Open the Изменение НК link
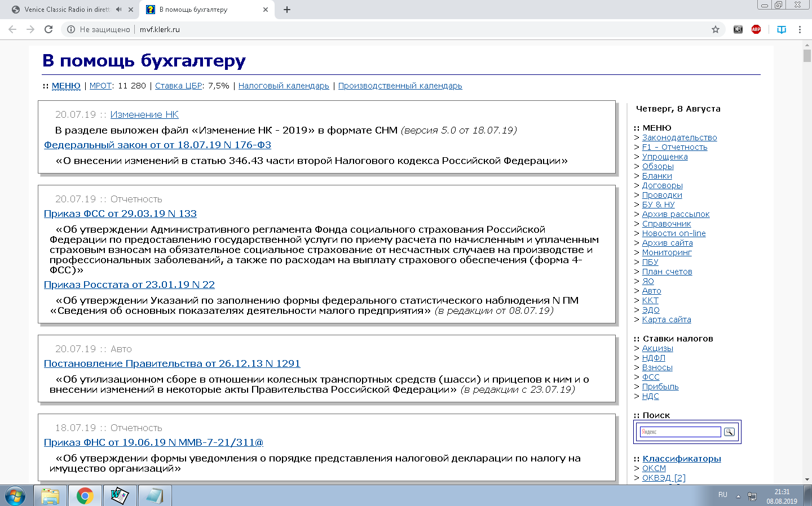812x506 pixels. tap(144, 114)
